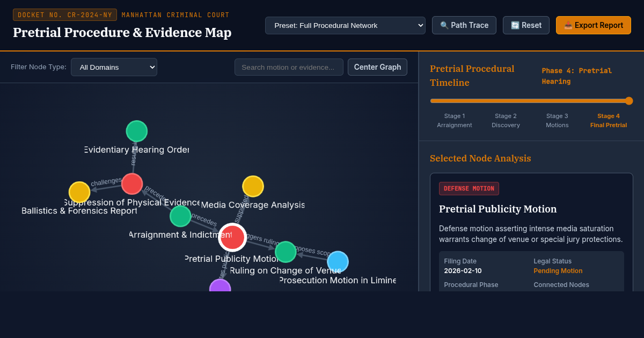This screenshot has height=338, width=644.
Task: Select the Arraignment & Indictment node
Action: click(x=180, y=216)
